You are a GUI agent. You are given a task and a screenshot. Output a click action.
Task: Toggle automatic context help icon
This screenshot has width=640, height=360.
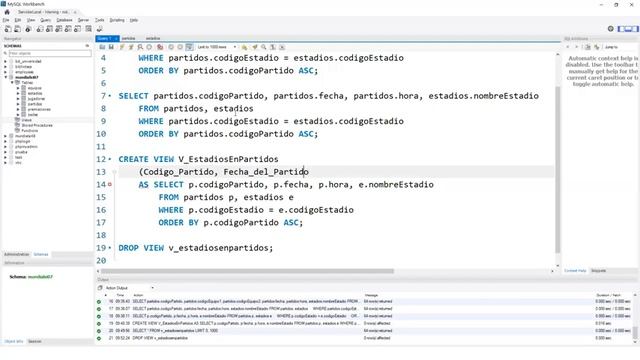tap(597, 47)
